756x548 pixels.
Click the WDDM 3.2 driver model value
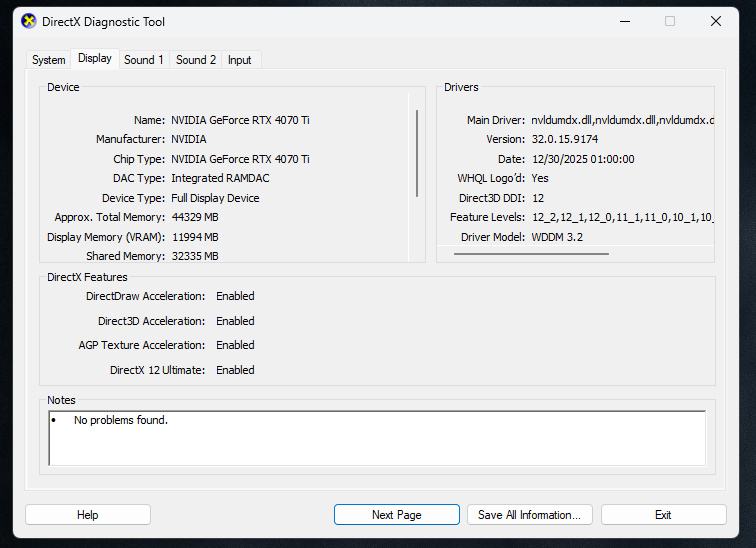[x=557, y=237]
